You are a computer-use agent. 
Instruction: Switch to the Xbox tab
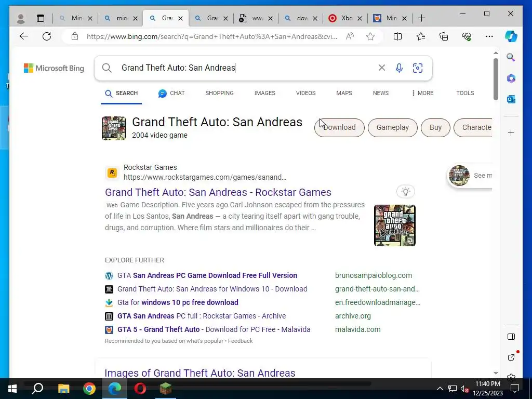click(x=345, y=18)
